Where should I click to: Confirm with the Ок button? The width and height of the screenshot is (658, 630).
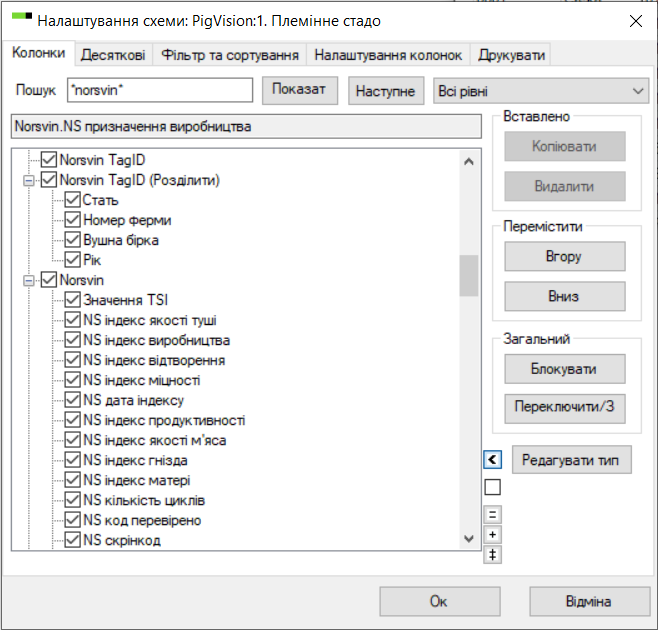440,601
